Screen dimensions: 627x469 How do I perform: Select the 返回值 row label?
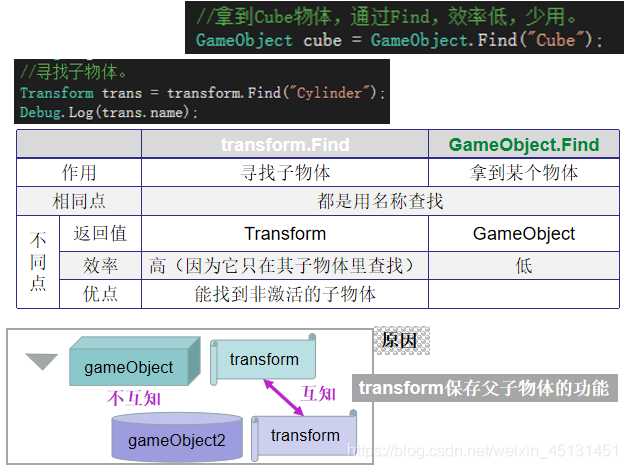pos(100,234)
